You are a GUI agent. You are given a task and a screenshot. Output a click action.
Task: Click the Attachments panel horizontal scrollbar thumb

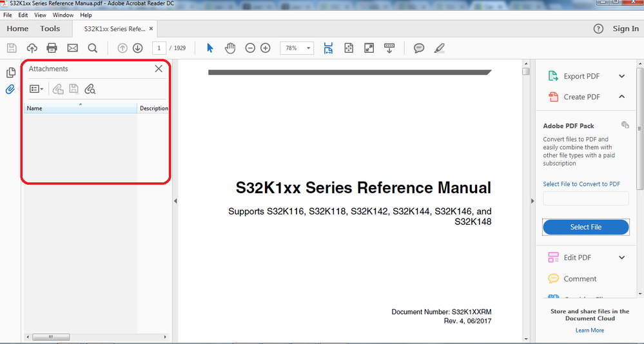click(51, 337)
